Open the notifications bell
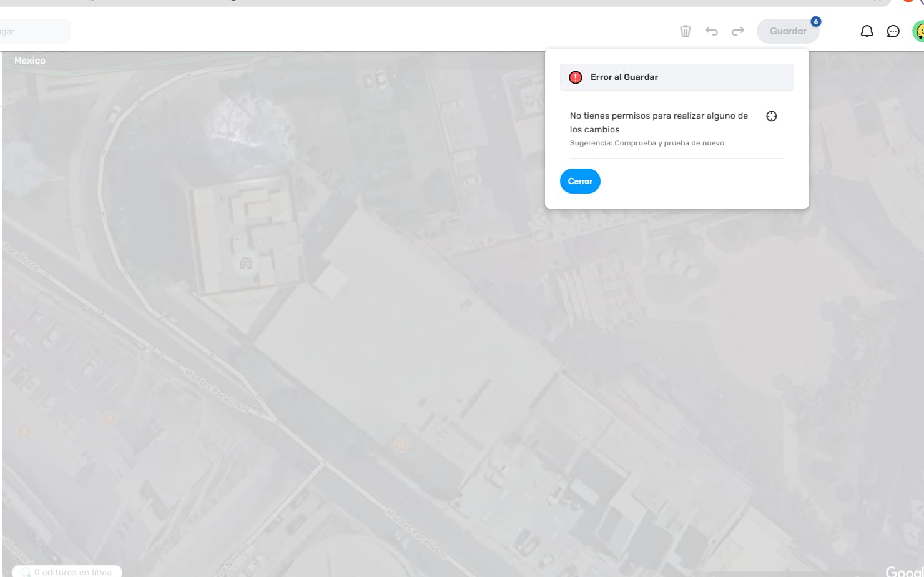 867,31
